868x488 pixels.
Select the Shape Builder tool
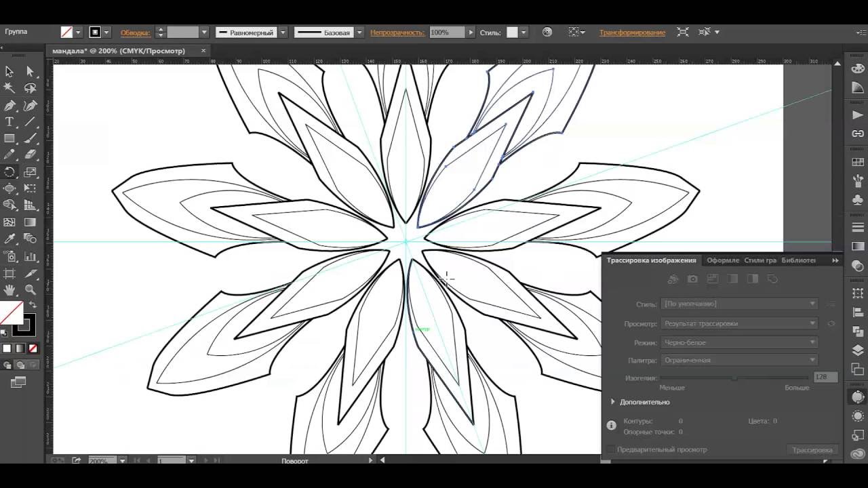(x=9, y=205)
